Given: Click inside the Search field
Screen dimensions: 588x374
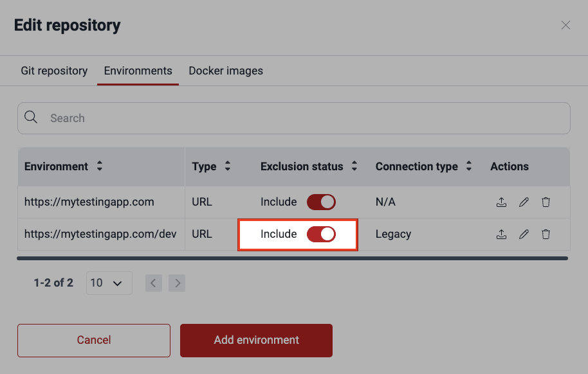Looking at the screenshot, I should 193,118.
